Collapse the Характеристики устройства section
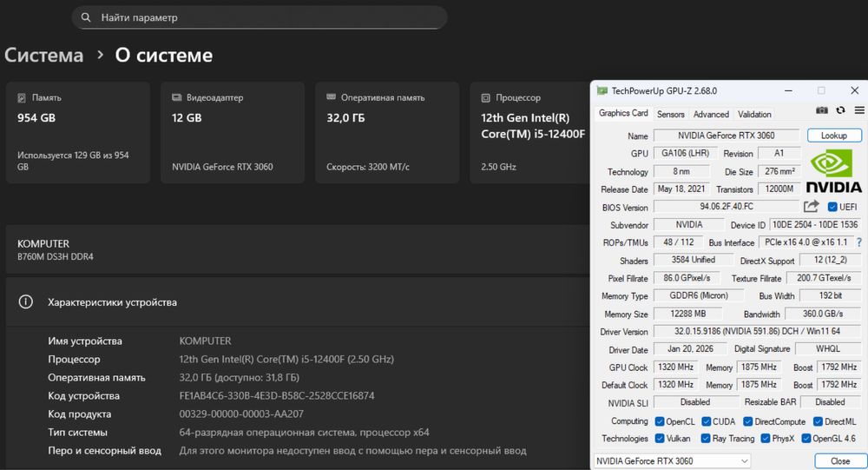The height and width of the screenshot is (470, 868). [297, 302]
